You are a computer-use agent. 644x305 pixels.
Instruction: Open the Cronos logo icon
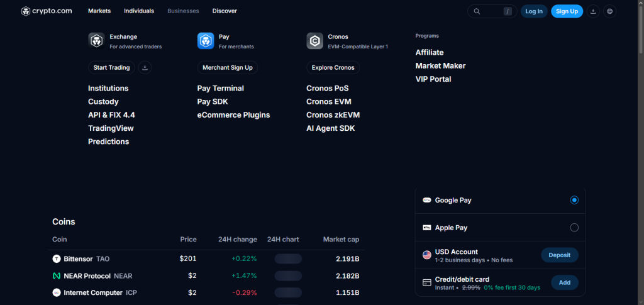point(314,41)
